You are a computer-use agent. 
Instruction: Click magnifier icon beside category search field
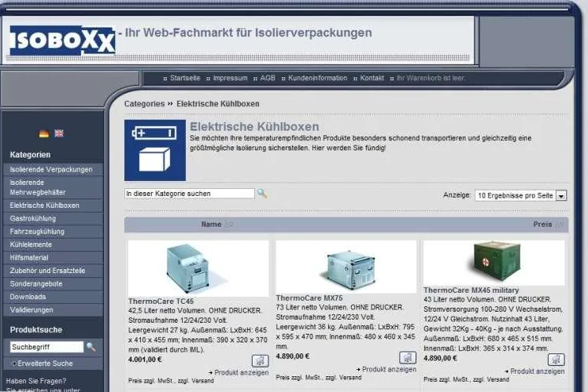tap(262, 194)
